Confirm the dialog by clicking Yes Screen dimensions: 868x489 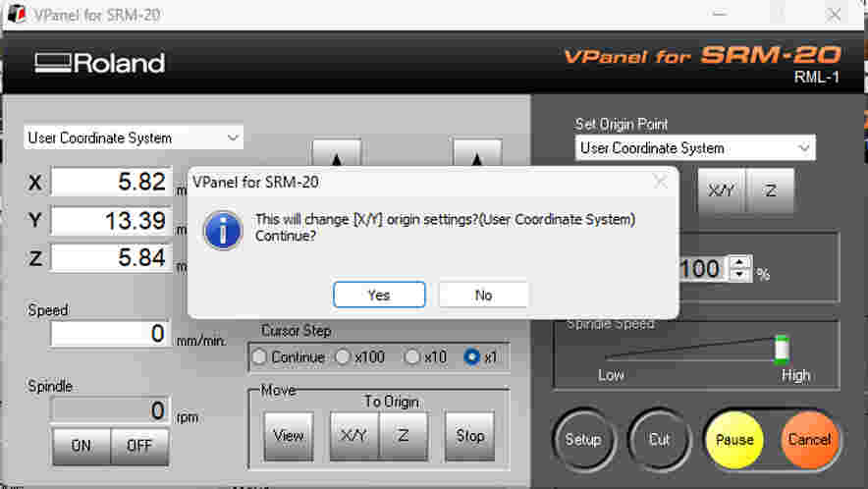(x=379, y=295)
